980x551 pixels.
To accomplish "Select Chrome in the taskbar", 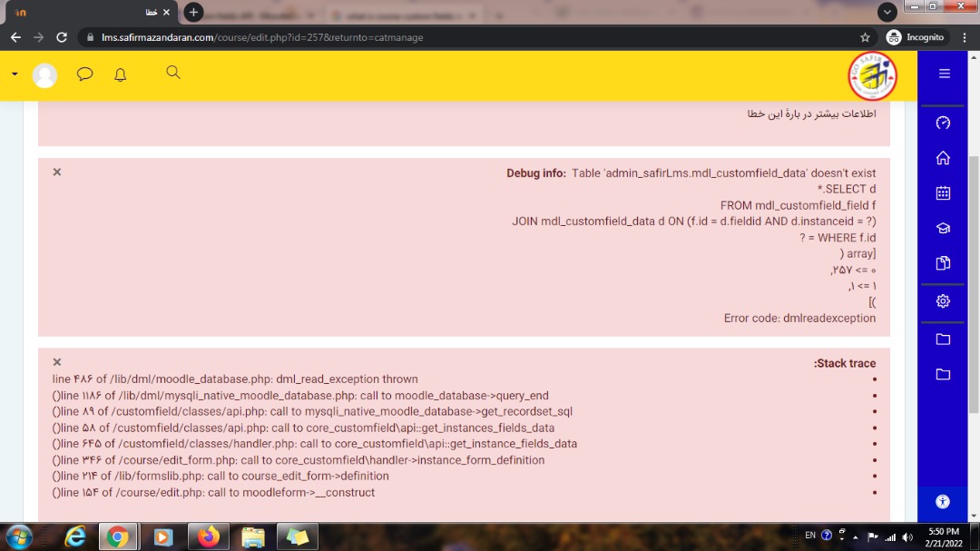I will (x=117, y=536).
